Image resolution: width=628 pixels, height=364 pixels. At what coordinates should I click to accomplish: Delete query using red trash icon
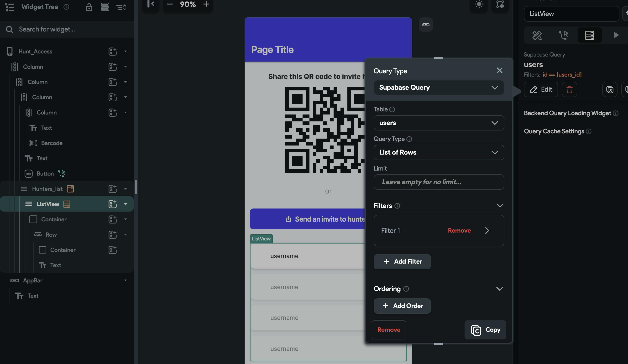coord(569,89)
